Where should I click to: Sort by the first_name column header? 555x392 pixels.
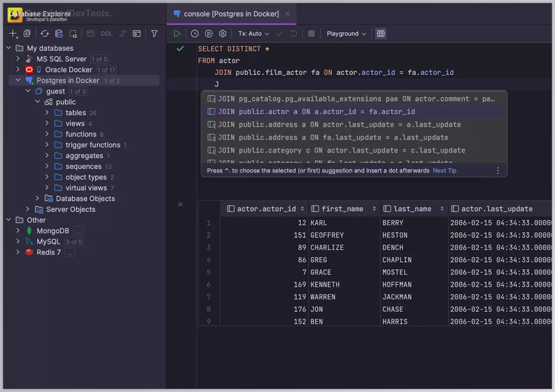point(344,209)
